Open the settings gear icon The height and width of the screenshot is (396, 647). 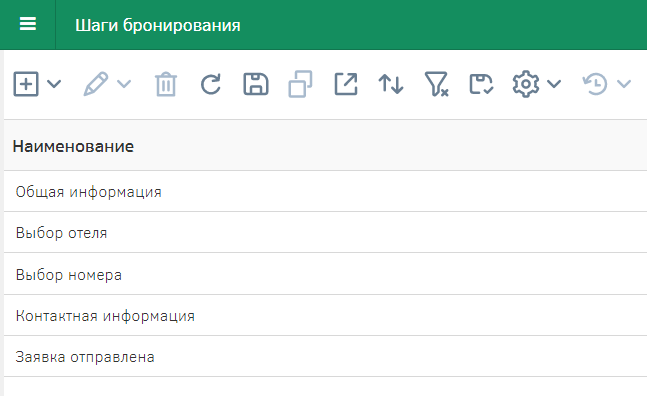coord(526,84)
